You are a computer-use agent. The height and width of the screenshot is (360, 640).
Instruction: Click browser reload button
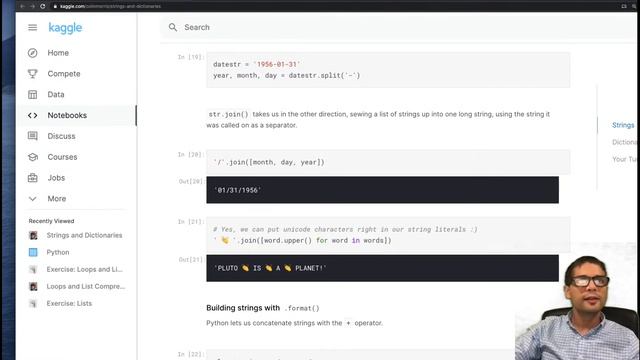42,6
